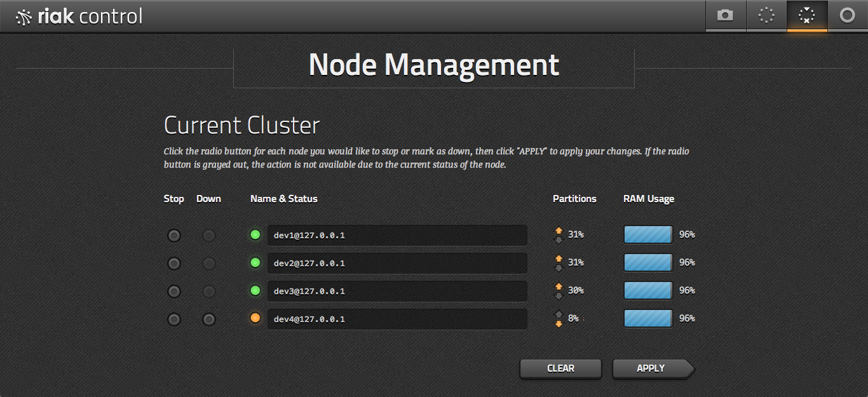The image size is (868, 397).
Task: Open the Ring view circle icon
Action: [848, 16]
